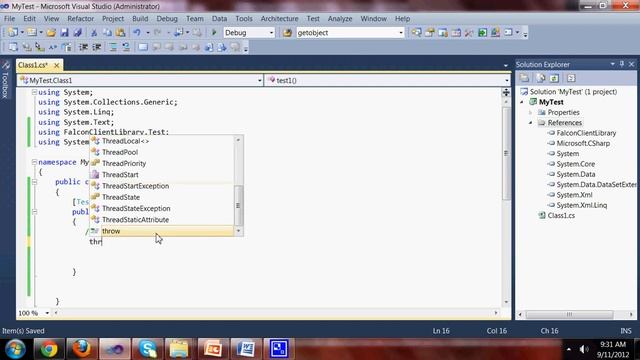Viewport: 640px width, 360px height.
Task: Collapse the References tree node
Action: pos(531,123)
